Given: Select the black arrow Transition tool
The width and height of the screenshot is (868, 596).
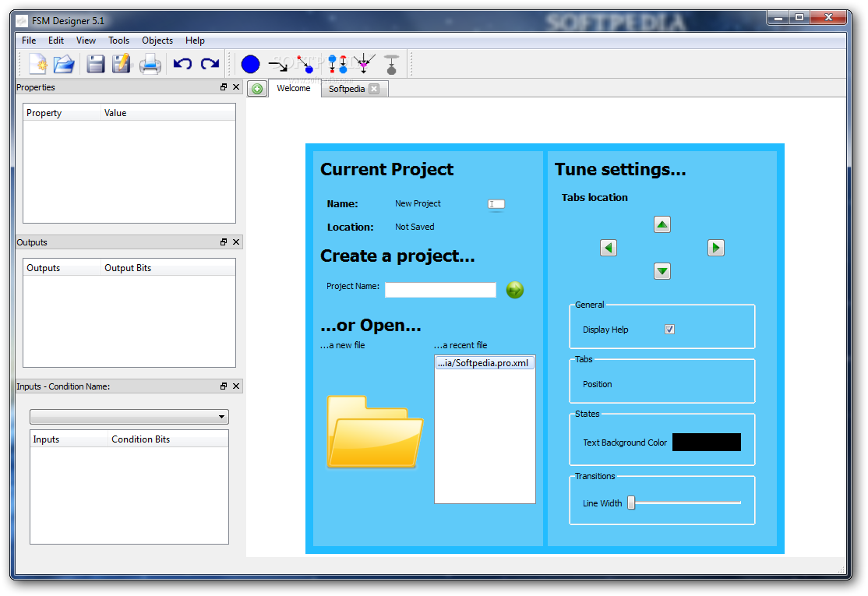Looking at the screenshot, I should 278,65.
